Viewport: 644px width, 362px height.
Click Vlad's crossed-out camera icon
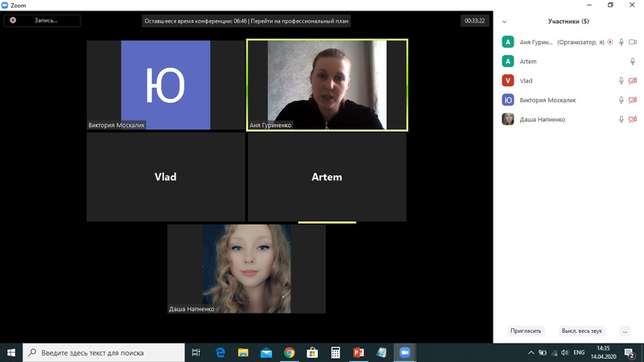(x=633, y=81)
